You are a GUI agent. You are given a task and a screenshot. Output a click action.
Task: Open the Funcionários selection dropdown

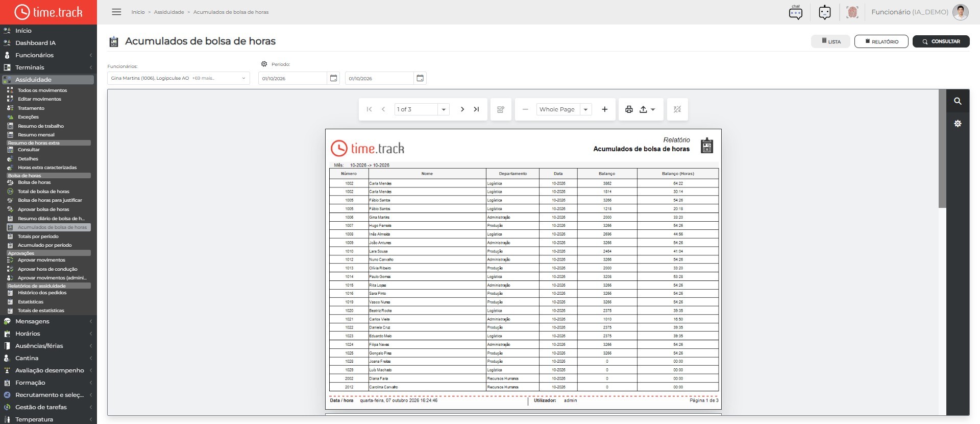pyautogui.click(x=178, y=78)
